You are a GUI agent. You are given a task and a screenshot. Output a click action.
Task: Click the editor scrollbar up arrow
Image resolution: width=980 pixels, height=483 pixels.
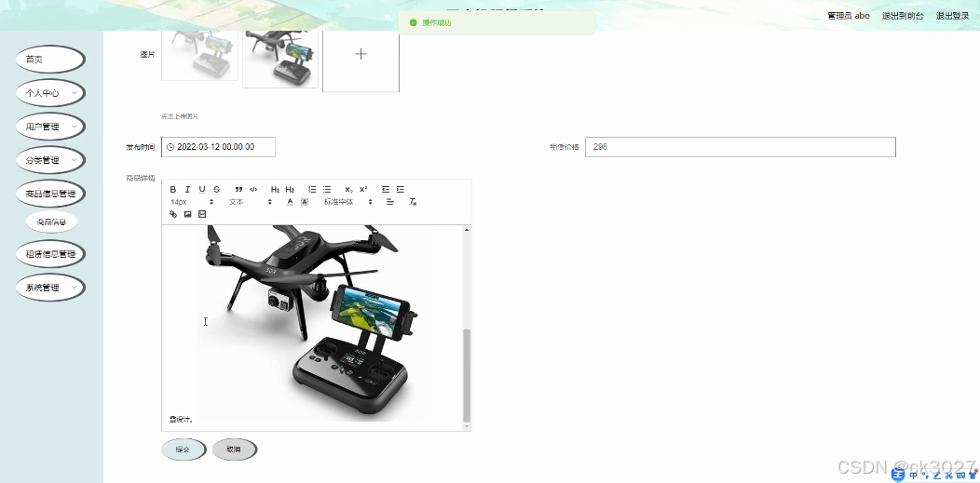click(467, 230)
